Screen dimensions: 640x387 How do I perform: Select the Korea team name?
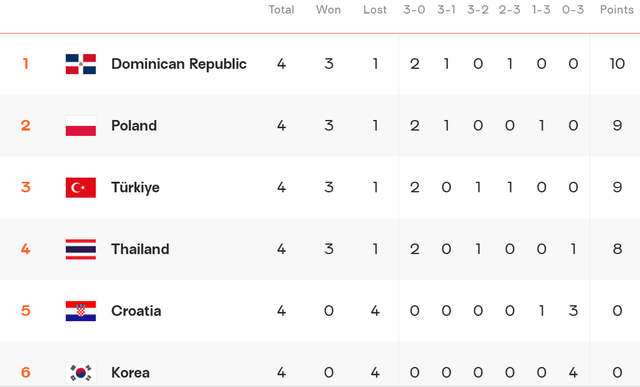(x=130, y=373)
